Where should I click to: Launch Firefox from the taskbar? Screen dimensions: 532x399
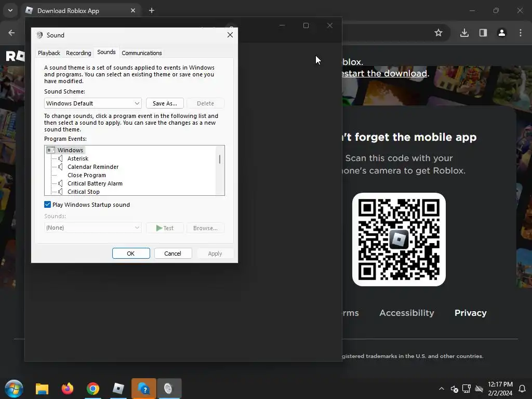coord(68,389)
